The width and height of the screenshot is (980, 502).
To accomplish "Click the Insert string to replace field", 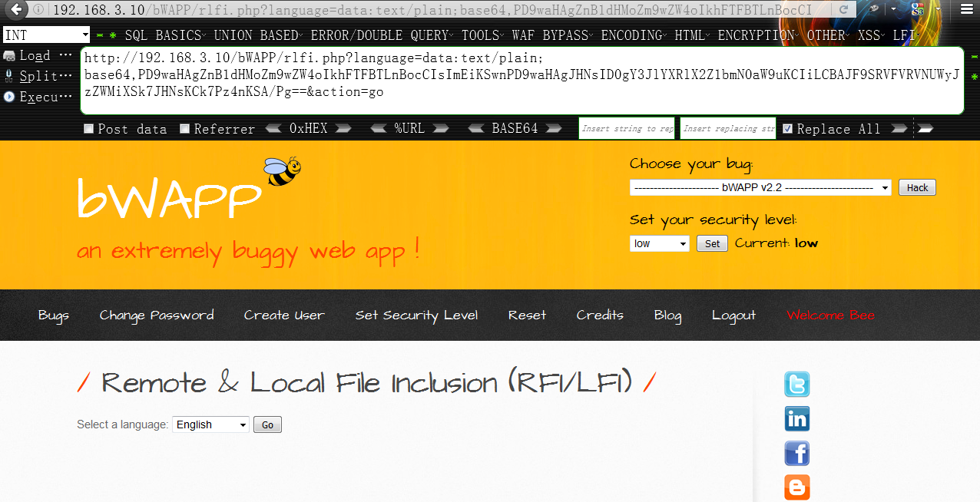I will (627, 128).
